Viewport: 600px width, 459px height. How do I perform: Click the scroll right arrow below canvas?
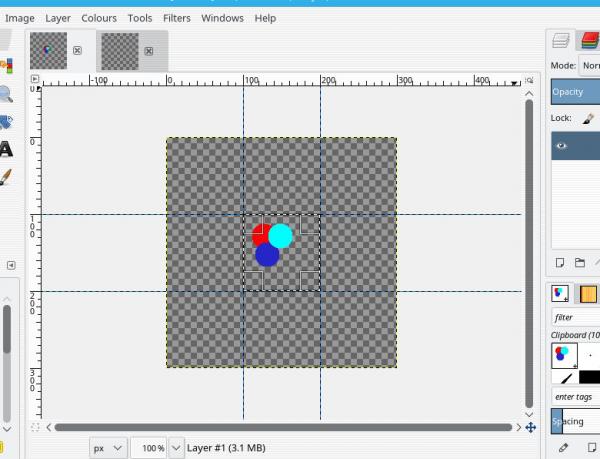[519, 427]
